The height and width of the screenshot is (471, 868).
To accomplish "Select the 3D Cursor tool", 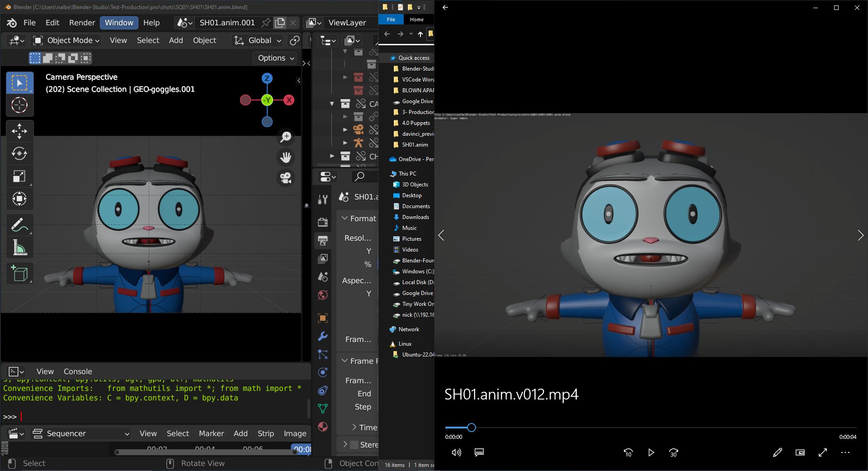I will click(19, 105).
